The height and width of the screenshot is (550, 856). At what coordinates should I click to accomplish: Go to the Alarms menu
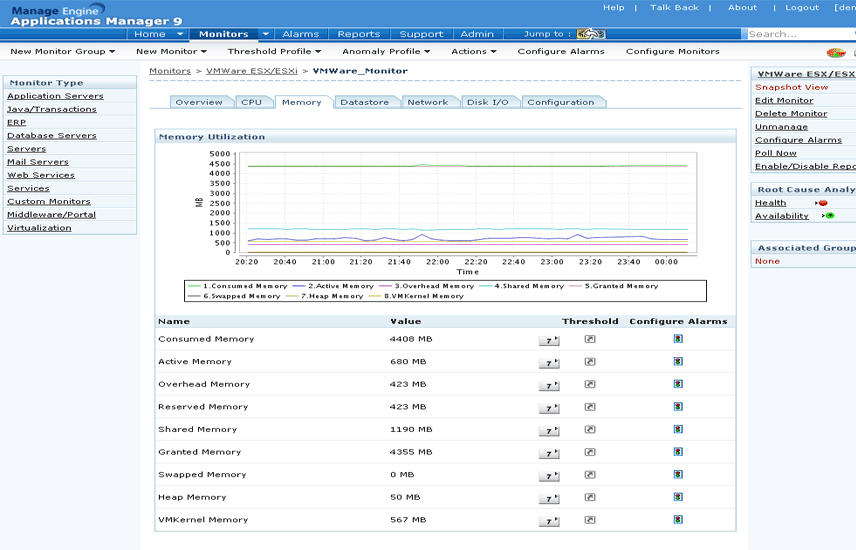point(301,34)
